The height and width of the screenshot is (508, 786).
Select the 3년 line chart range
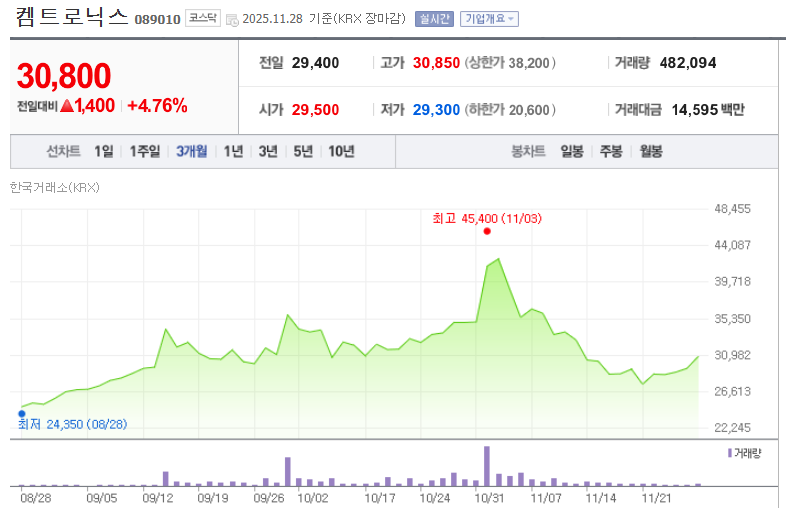(268, 151)
